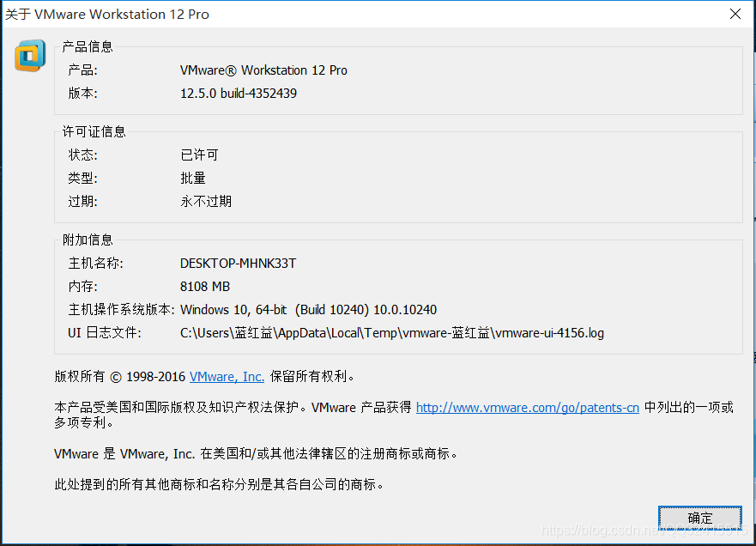Click the 产品信息 group heading
This screenshot has width=756, height=546.
[88, 46]
